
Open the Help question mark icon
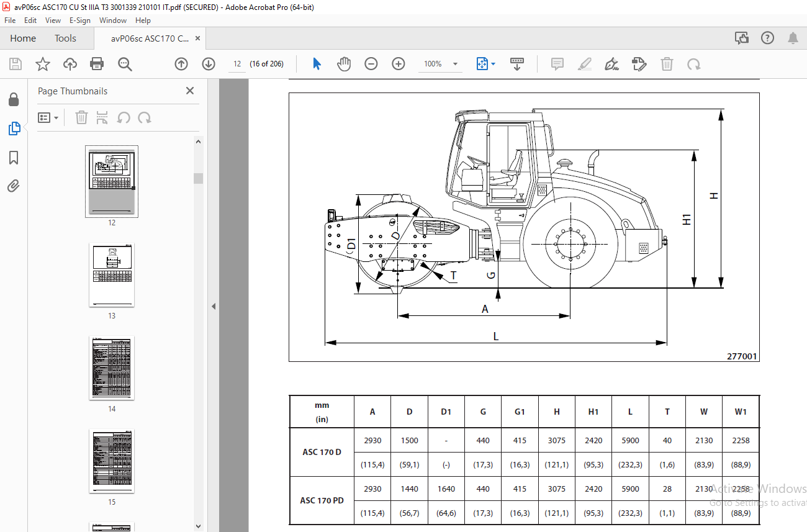coord(768,38)
